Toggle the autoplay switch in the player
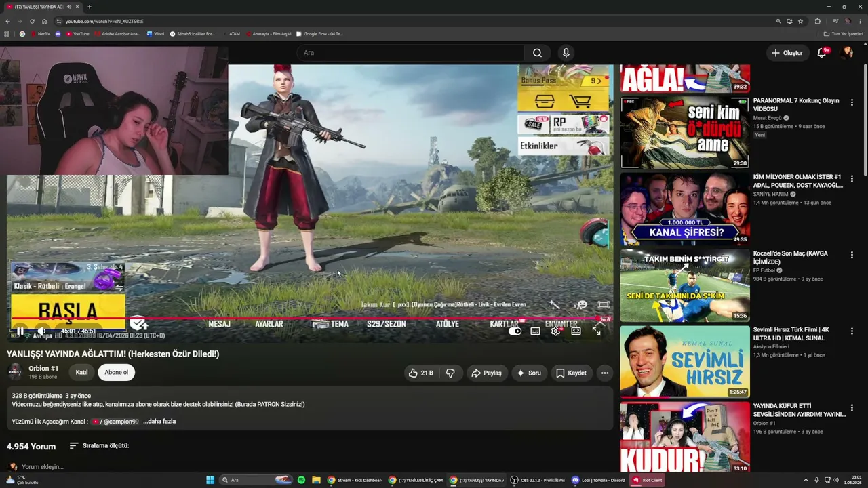Screen dimensions: 868x488 point(515,331)
